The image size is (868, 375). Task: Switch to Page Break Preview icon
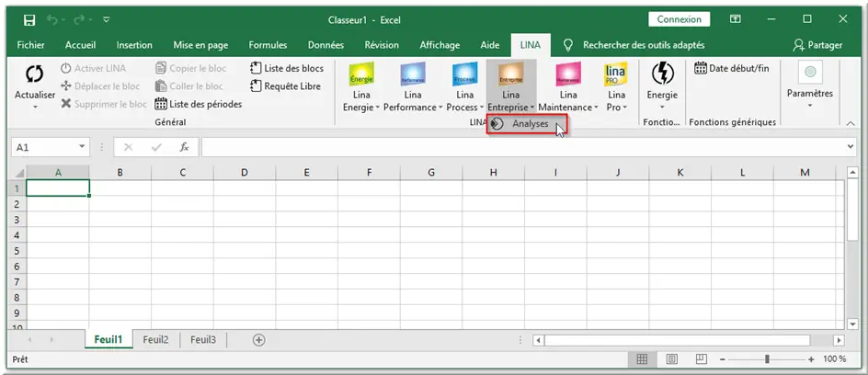tap(701, 359)
